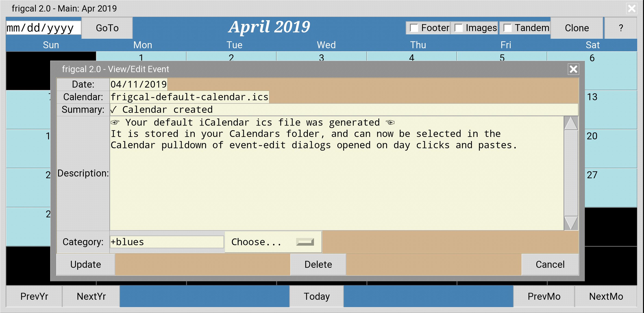Click the description scrollbar down arrow

(x=571, y=223)
